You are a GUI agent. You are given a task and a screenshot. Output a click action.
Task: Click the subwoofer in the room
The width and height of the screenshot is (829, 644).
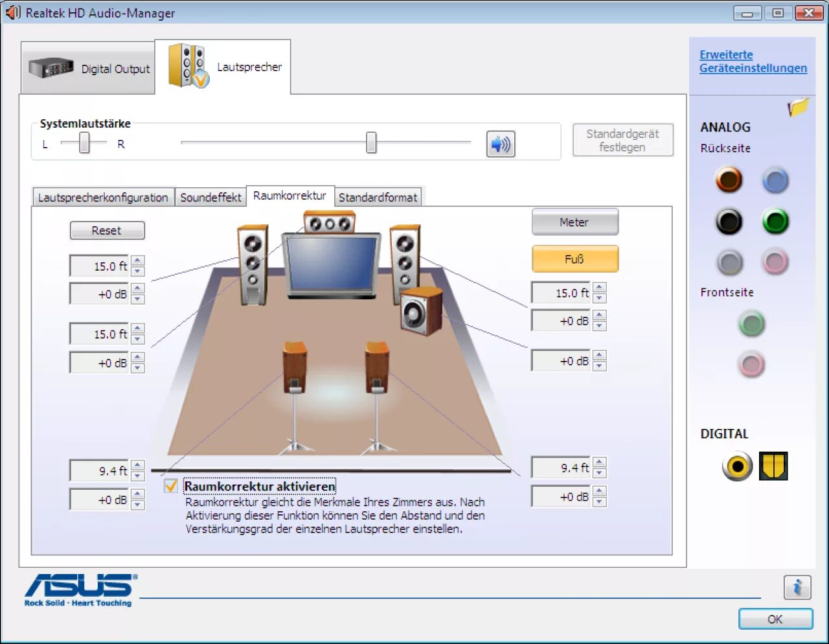point(421,312)
